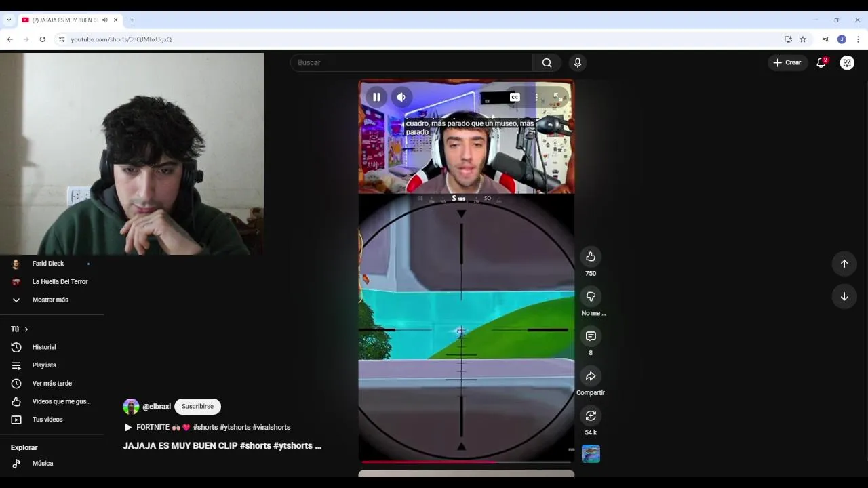
Task: View site information icon in address bar
Action: click(62, 39)
